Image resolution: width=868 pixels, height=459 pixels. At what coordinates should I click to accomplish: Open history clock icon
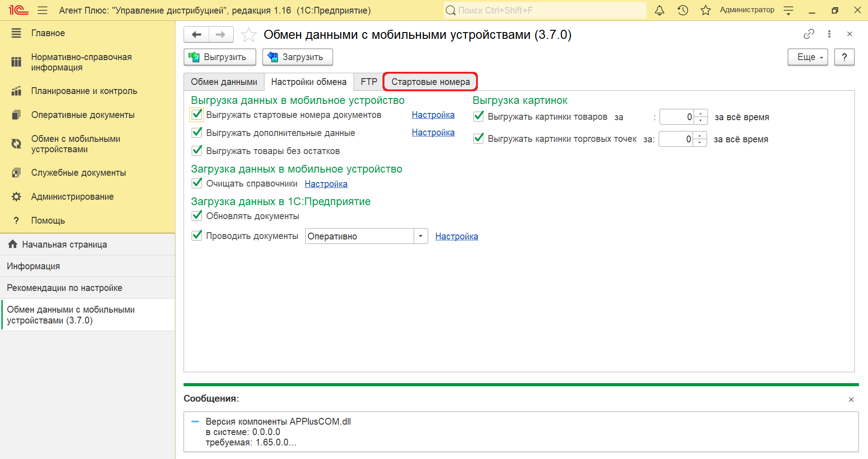(x=683, y=10)
